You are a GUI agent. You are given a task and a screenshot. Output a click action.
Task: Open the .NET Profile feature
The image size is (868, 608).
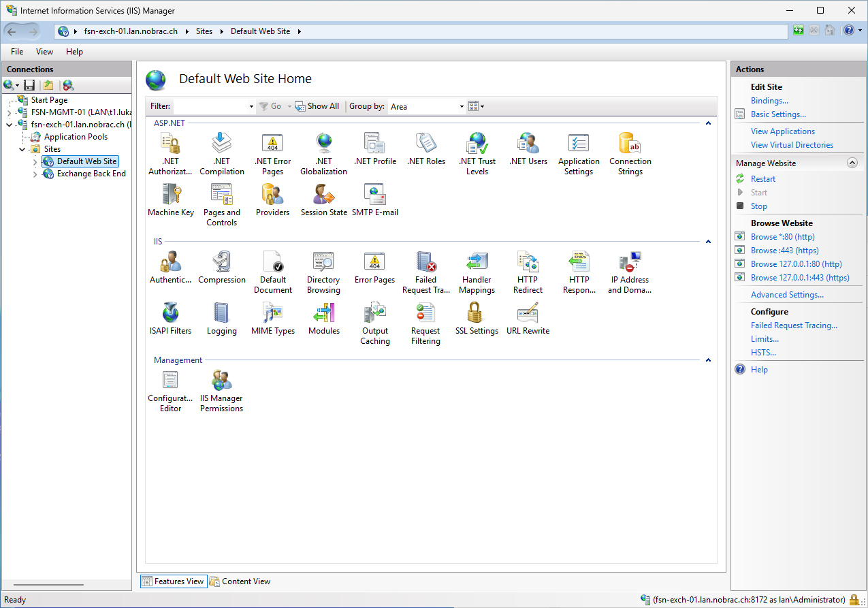pyautogui.click(x=375, y=149)
